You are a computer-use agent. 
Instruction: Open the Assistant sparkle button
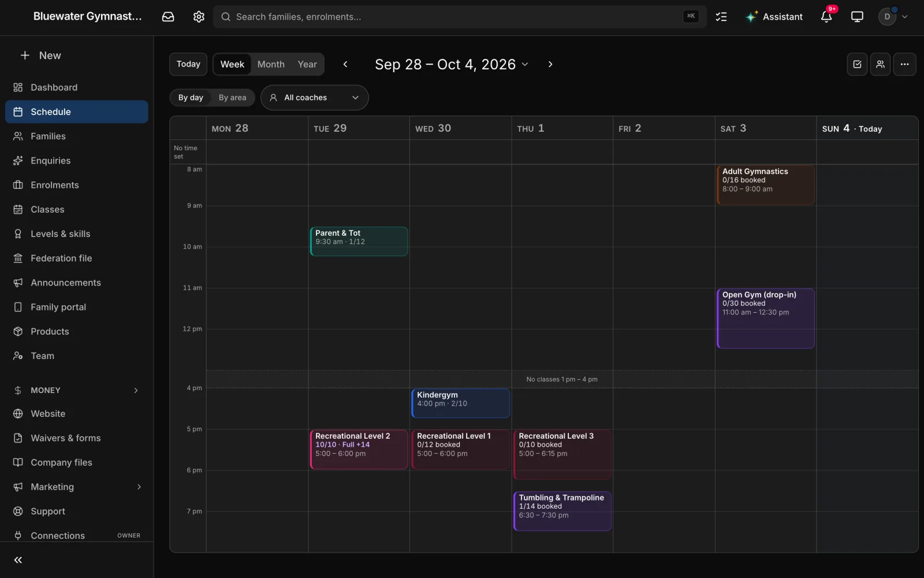[774, 17]
